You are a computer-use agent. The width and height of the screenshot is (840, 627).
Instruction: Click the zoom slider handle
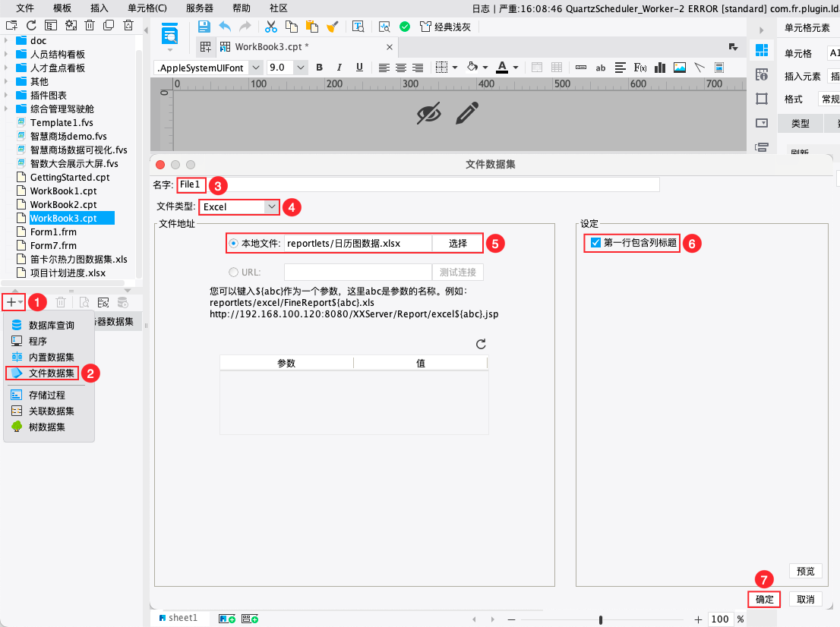point(601,619)
